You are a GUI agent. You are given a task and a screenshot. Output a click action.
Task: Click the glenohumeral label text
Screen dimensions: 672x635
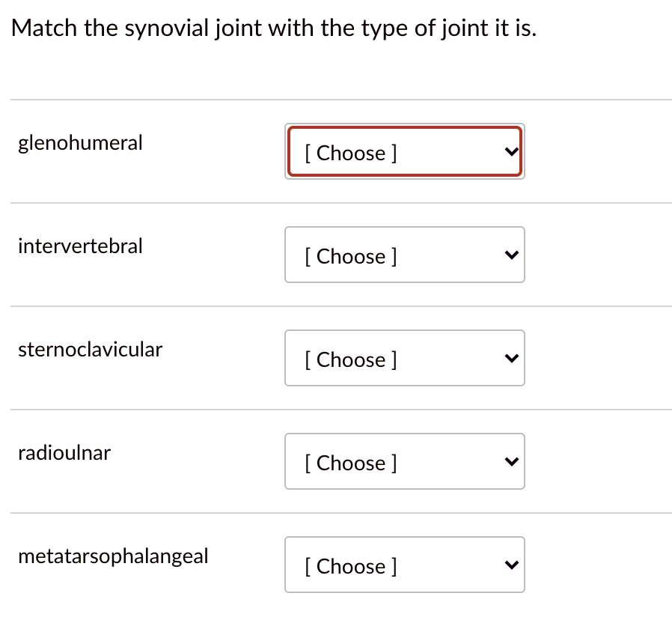tap(80, 142)
